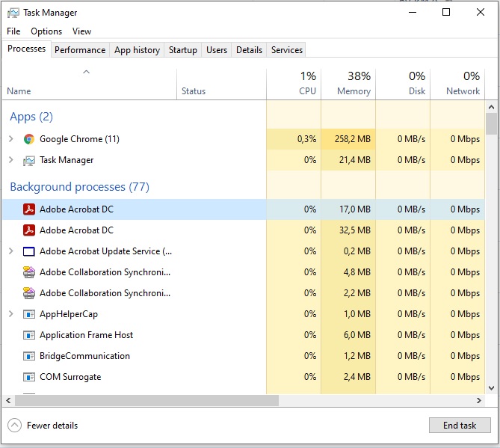The height and width of the screenshot is (448, 500).
Task: Switch to the App history tab
Action: 137,50
